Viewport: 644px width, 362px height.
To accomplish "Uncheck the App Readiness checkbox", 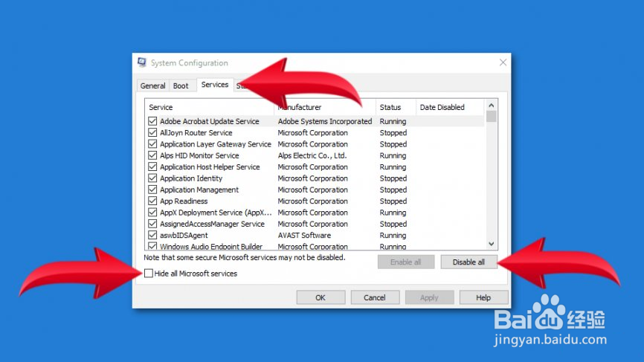I will pos(152,201).
